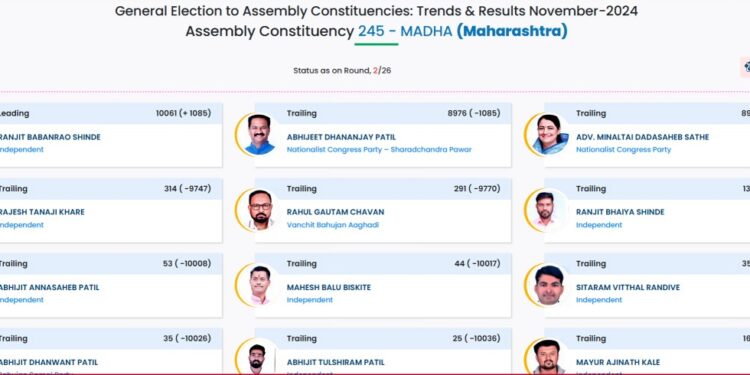
Task: Click the 10061 (+1085) leading vote count
Action: click(183, 113)
